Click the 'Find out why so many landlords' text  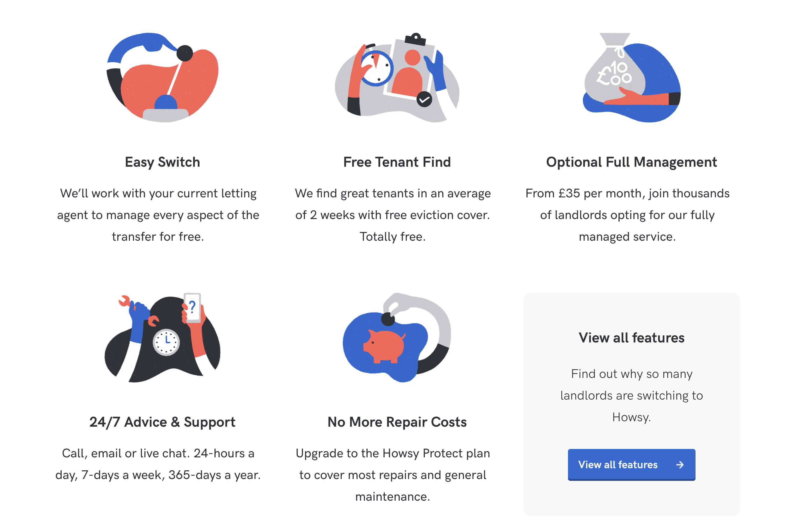(631, 395)
